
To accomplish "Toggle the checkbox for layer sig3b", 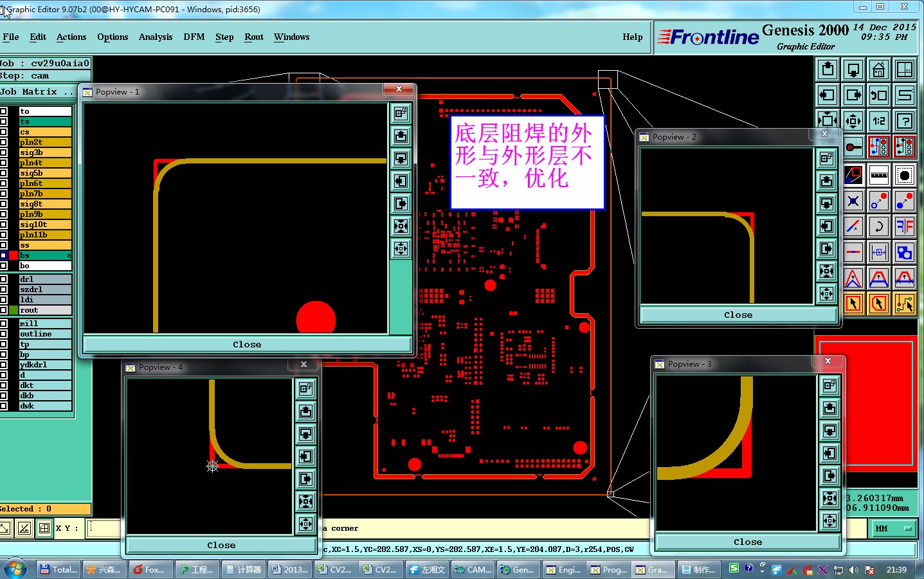I will (3, 152).
